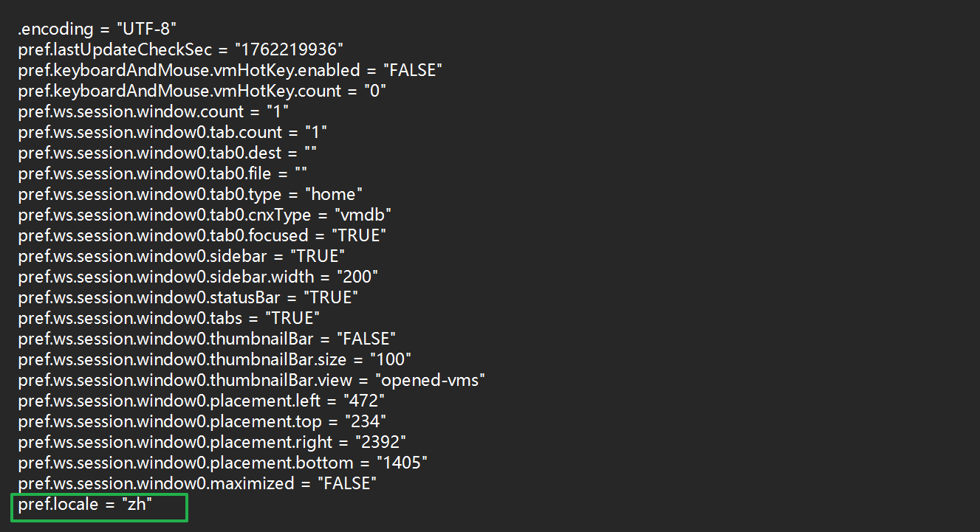
Task: Click the window0.tab.count line
Action: [173, 133]
